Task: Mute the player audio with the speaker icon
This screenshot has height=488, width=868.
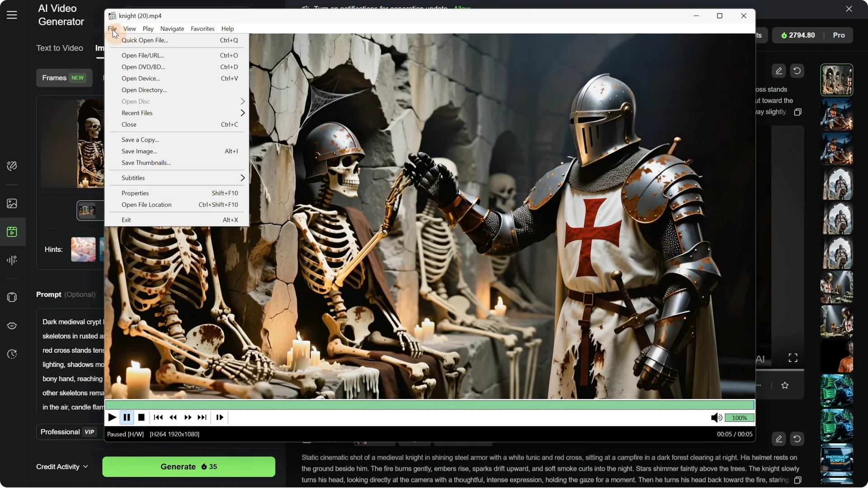Action: [716, 418]
